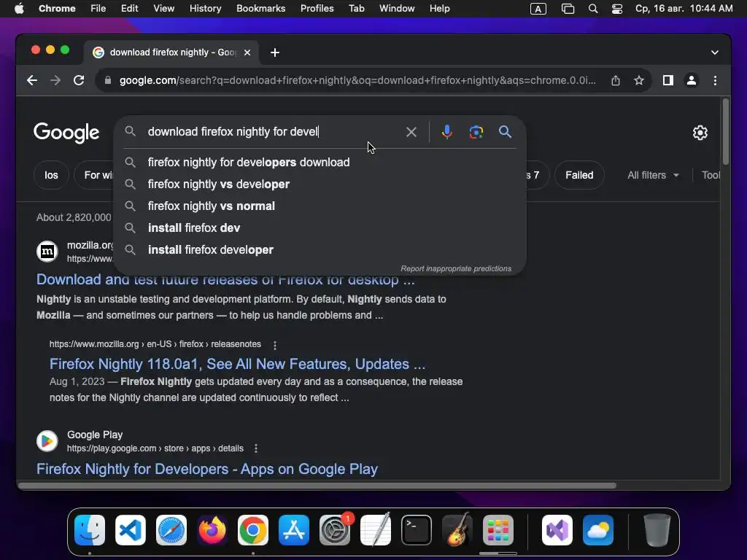The width and height of the screenshot is (747, 560).
Task: Click the Chrome address bar URL
Action: point(357,80)
